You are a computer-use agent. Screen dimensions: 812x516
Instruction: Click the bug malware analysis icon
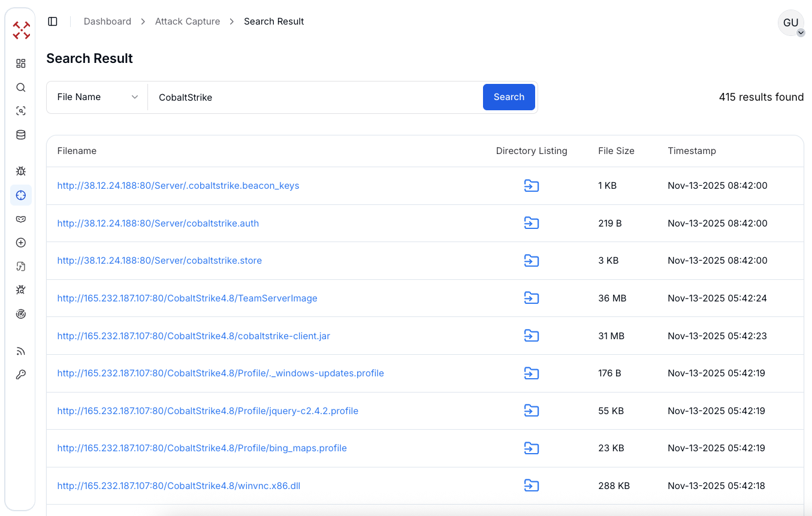(20, 171)
